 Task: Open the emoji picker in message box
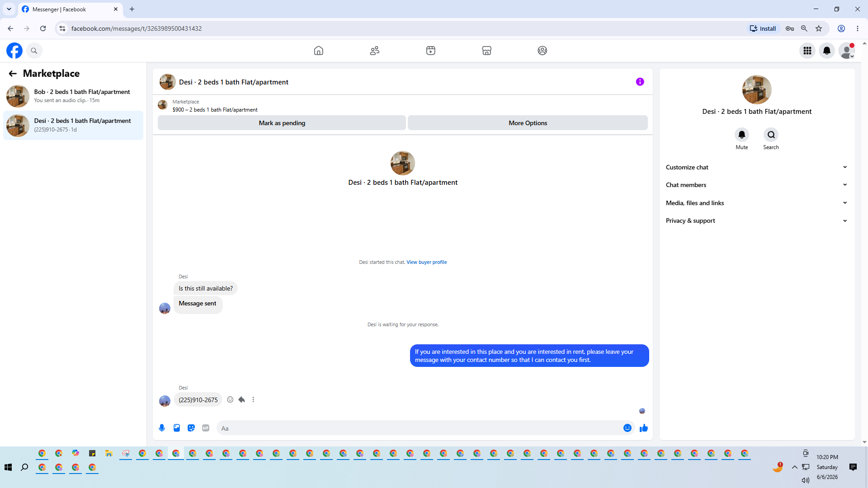tap(627, 428)
